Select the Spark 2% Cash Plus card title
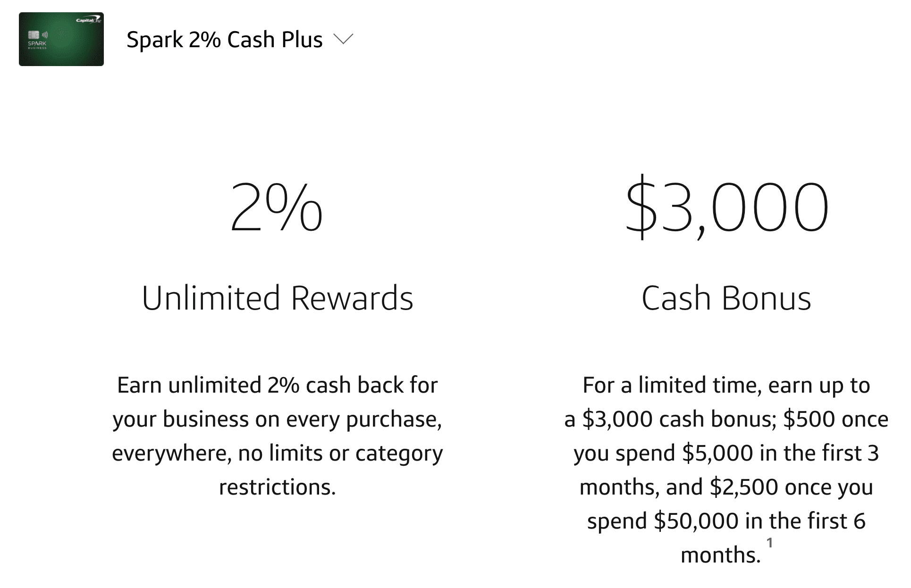Screen dimensions: 911x588 [x=224, y=39]
